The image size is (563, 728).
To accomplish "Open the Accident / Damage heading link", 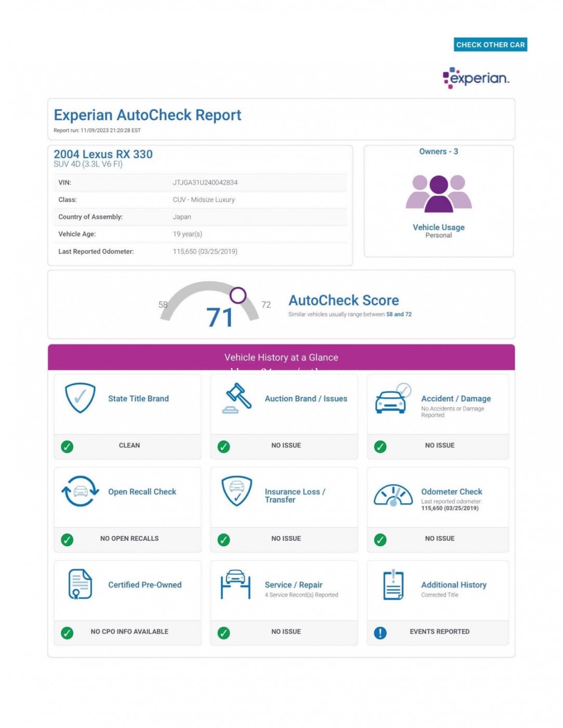I will point(455,398).
